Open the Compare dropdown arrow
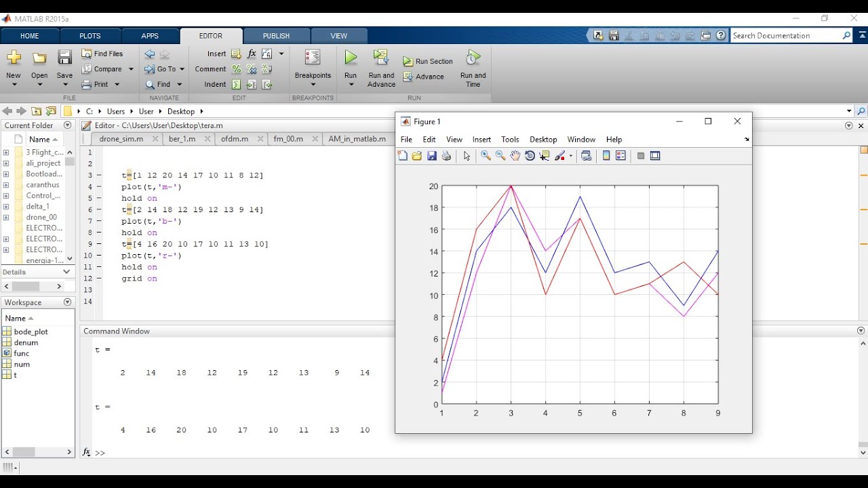Viewport: 868px width, 488px height. coord(131,69)
